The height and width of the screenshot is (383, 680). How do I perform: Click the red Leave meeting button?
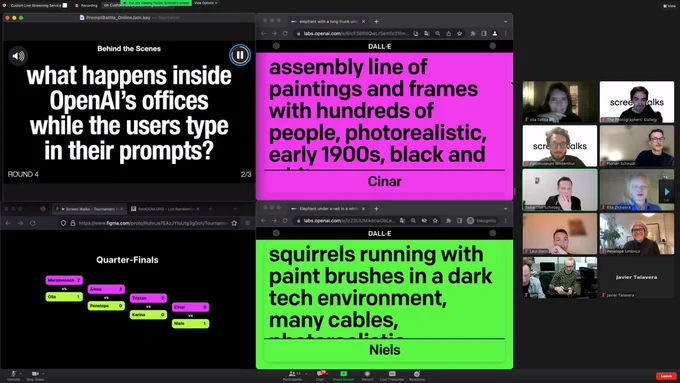click(x=666, y=376)
